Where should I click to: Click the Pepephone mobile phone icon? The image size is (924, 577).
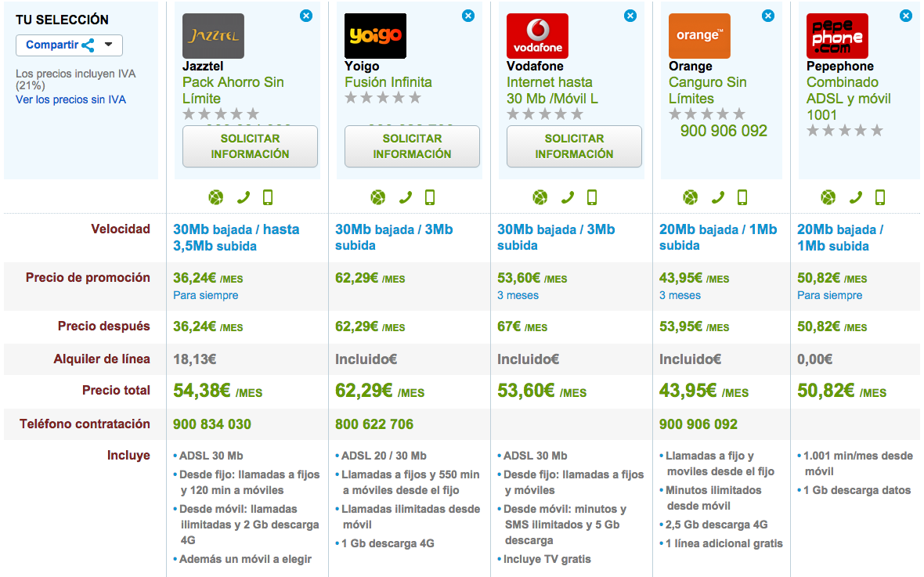click(880, 197)
